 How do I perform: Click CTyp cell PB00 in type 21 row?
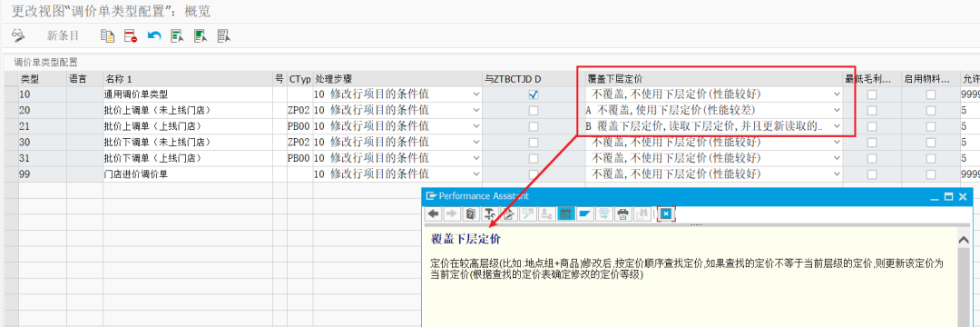pos(299,126)
